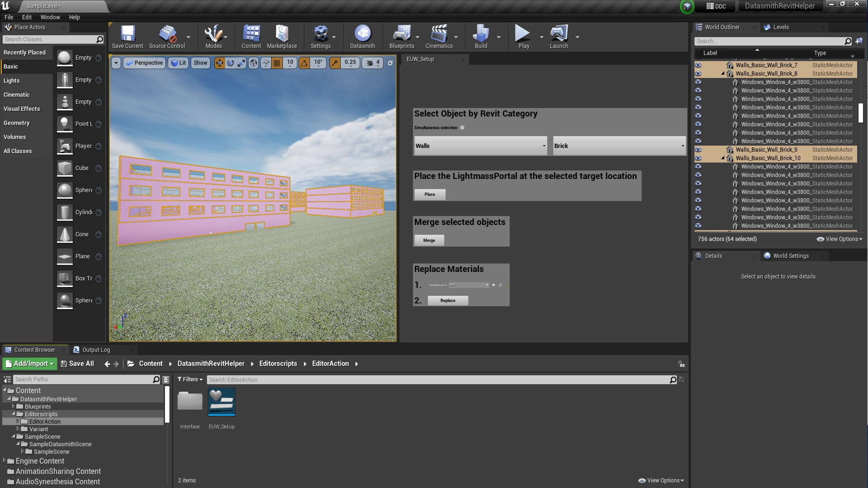Toggle world/local coordinate space globe icon
Image resolution: width=868 pixels, height=488 pixels.
click(254, 63)
